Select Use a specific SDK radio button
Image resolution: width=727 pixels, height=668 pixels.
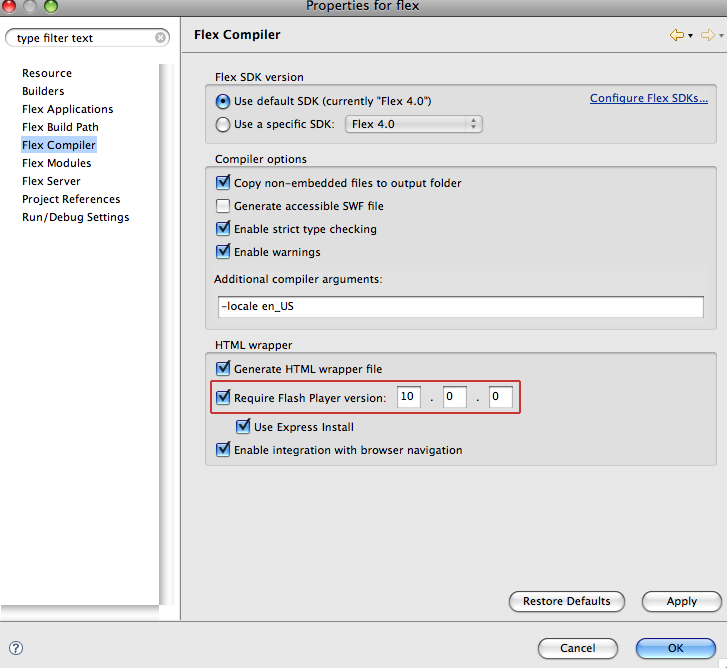[223, 124]
